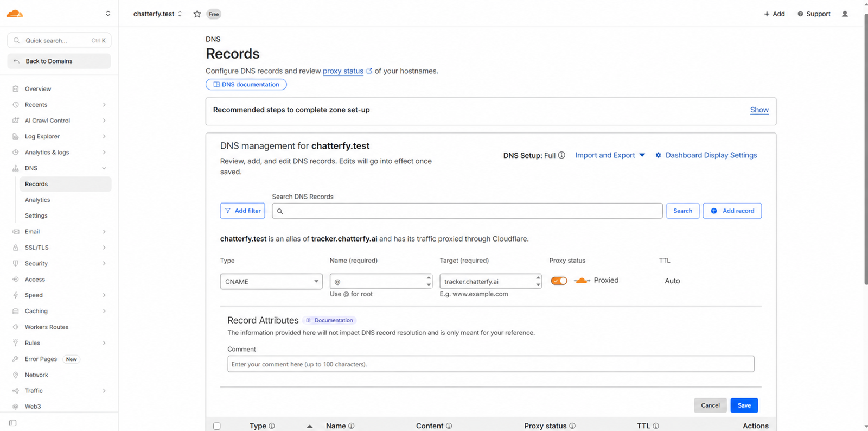Show recommended zone set-up steps
Image resolution: width=868 pixels, height=431 pixels.
point(759,110)
